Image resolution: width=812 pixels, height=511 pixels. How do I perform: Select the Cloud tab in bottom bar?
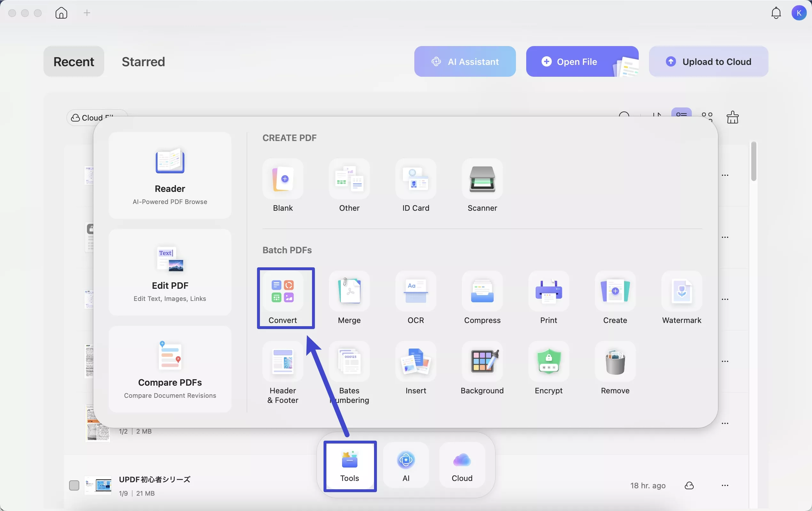coord(462,466)
